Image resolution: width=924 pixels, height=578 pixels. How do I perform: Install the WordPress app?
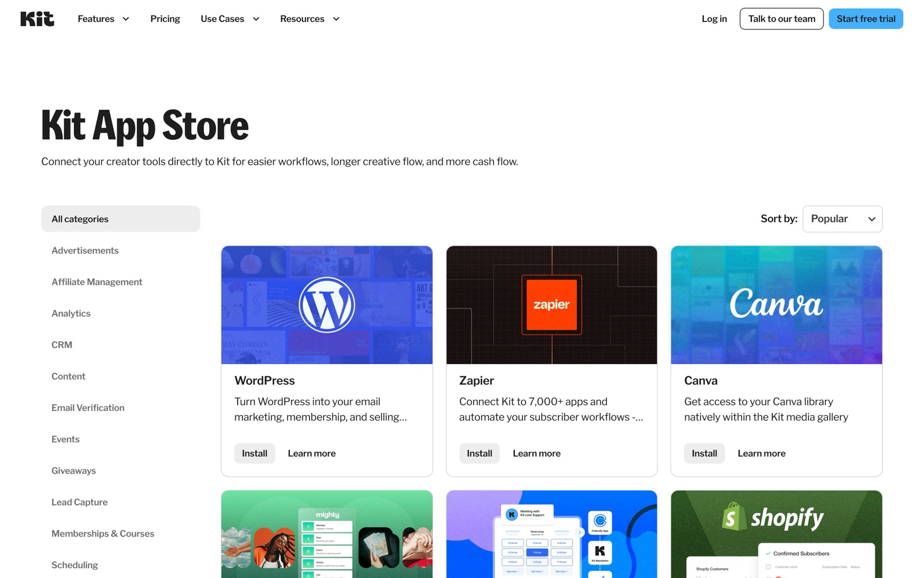[255, 454]
